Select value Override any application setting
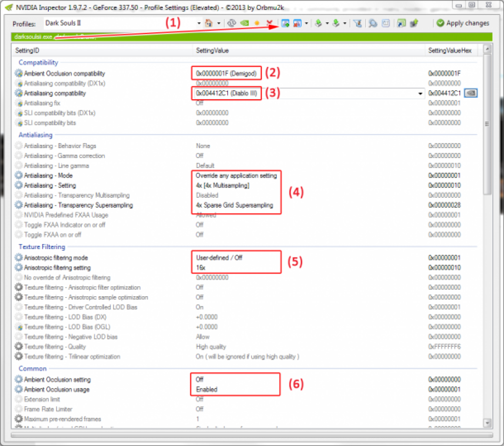 click(x=236, y=175)
